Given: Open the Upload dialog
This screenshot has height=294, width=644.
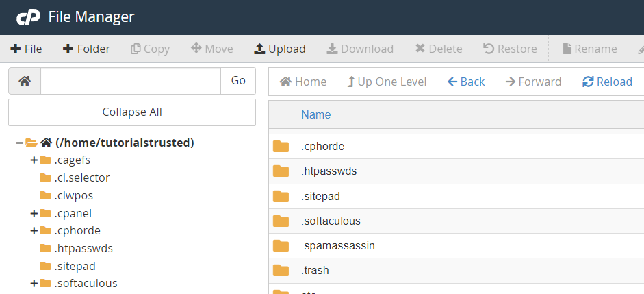Looking at the screenshot, I should [280, 49].
